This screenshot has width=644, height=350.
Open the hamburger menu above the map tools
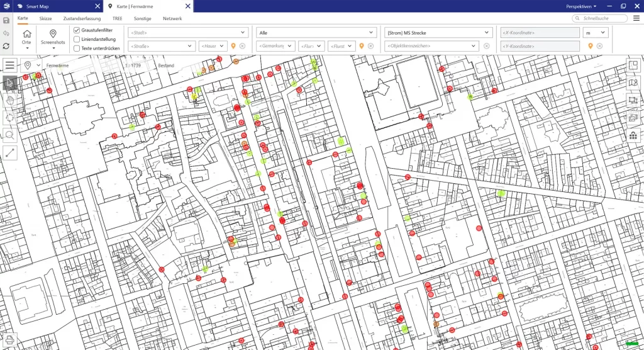tap(9, 65)
